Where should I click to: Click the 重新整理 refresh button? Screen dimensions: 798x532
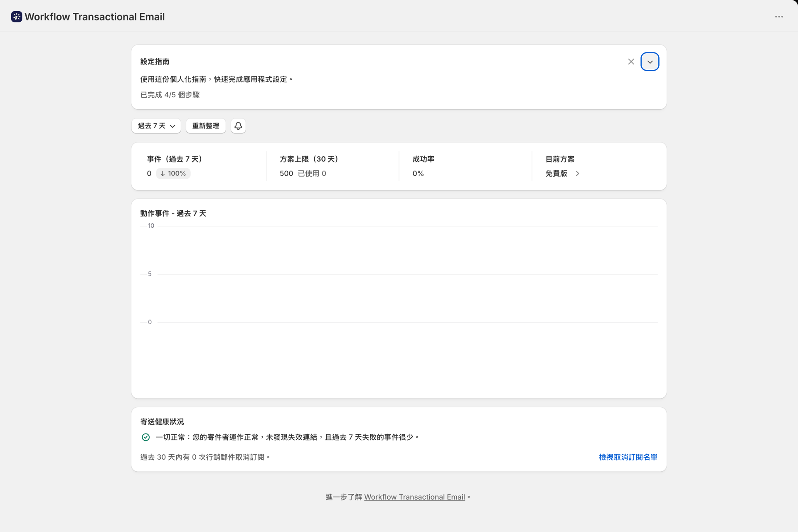pos(206,126)
